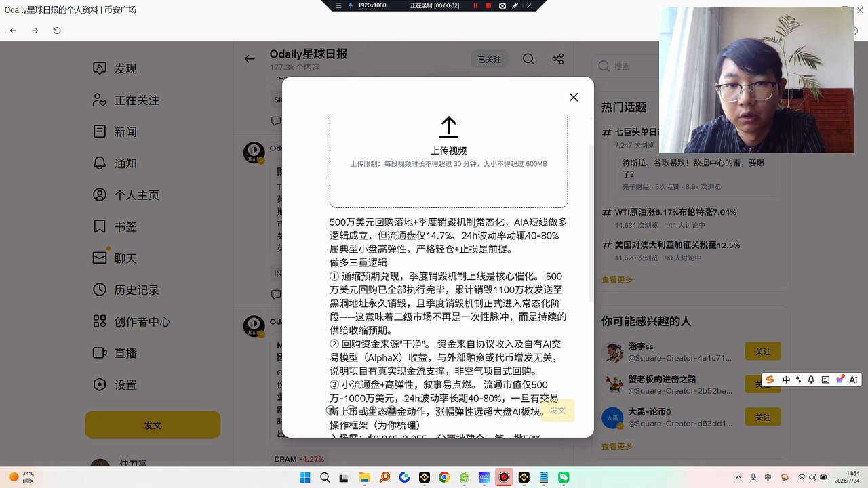The image size is (868, 488).
Task: Open WeChat from the taskbar
Action: 564,477
